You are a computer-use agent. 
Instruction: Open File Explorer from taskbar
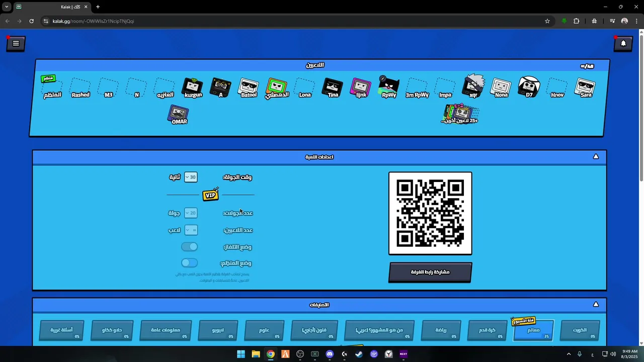tap(256, 354)
